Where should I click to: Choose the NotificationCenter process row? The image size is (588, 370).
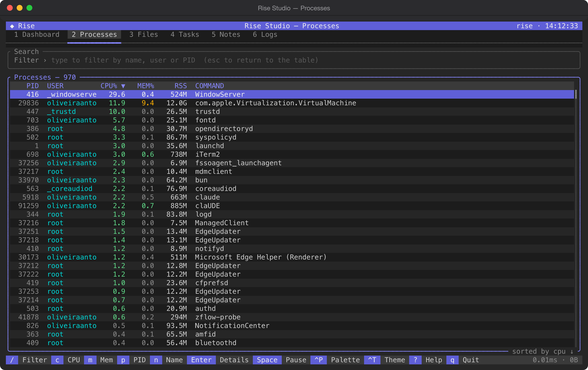(292, 326)
